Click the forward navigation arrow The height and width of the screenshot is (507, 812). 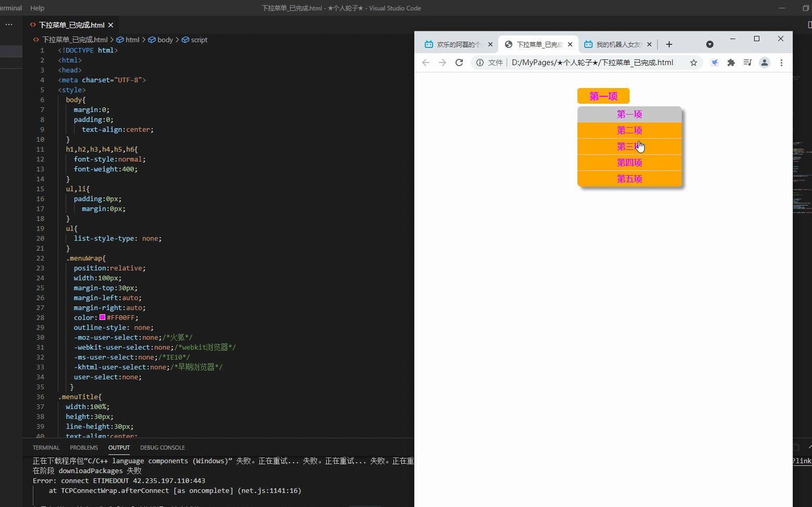click(442, 63)
